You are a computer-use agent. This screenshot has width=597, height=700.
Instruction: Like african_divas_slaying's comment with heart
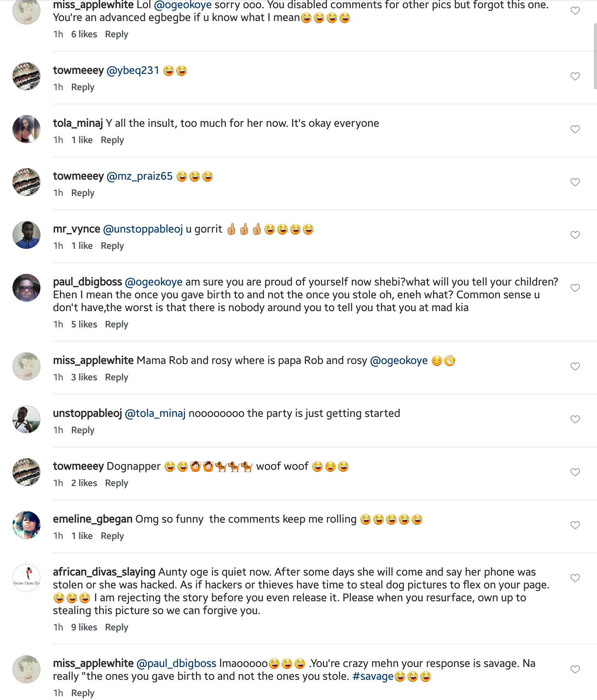575,578
